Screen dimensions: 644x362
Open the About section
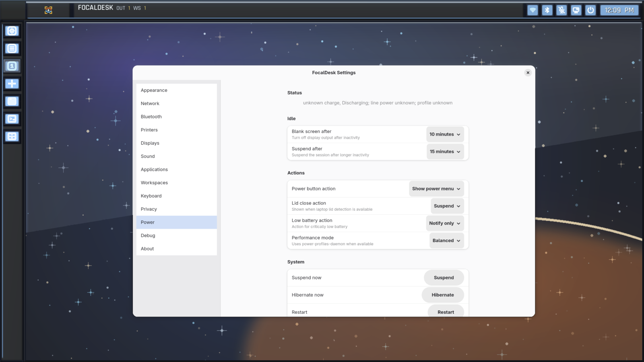pyautogui.click(x=177, y=249)
